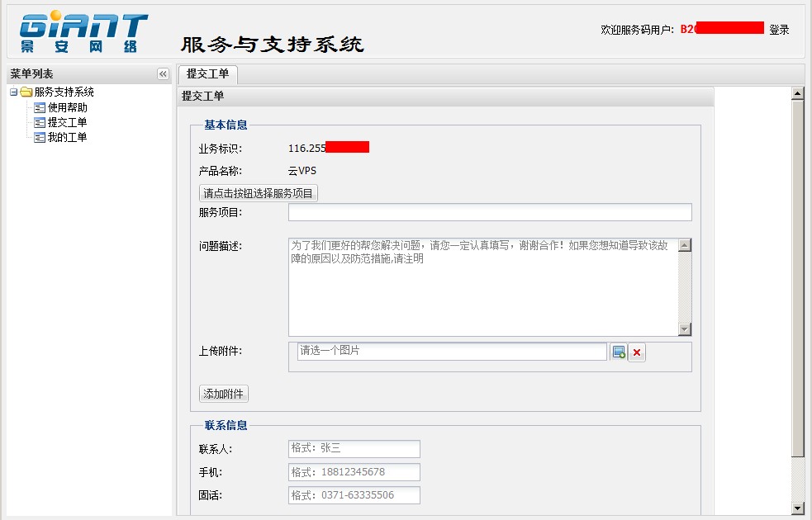Collapse the 服务支持系统 tree node
The width and height of the screenshot is (812, 520).
(x=14, y=92)
